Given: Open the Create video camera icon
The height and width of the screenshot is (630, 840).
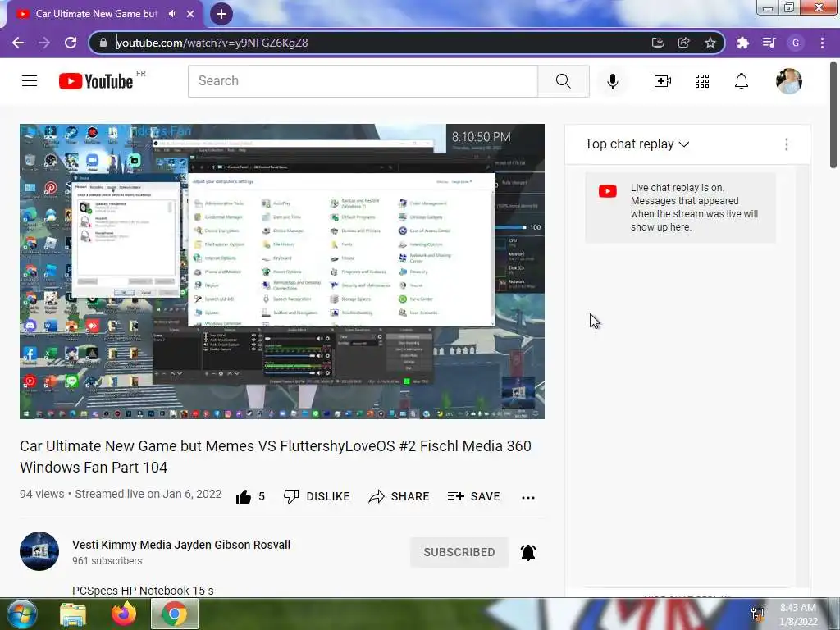Looking at the screenshot, I should click(663, 81).
